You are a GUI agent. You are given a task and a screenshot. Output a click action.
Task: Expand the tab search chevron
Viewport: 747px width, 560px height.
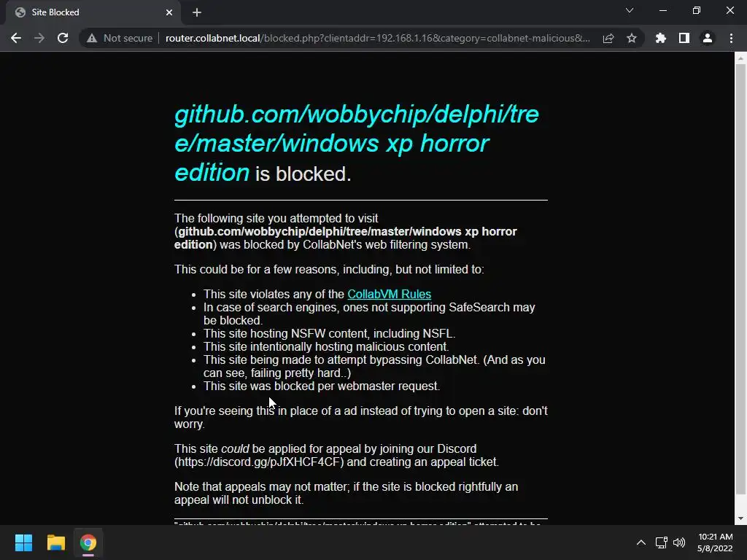coord(630,10)
